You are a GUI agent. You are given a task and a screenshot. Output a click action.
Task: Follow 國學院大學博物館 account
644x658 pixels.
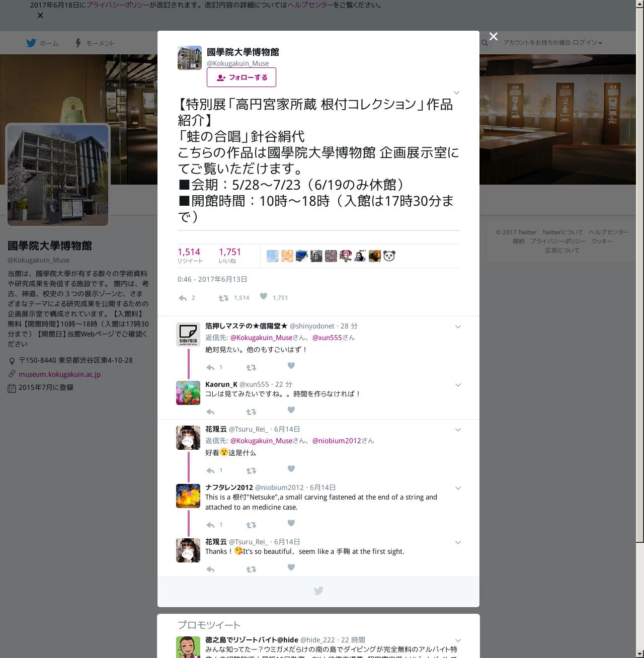242,77
